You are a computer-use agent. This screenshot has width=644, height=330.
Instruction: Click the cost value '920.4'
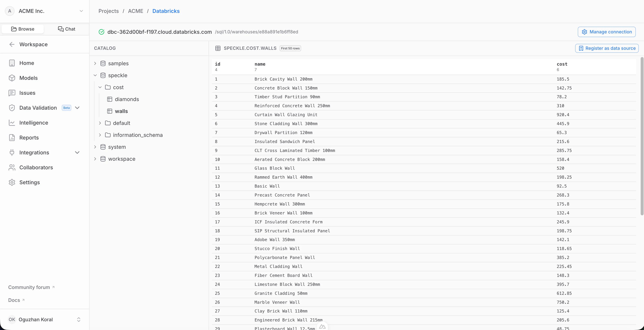click(563, 115)
